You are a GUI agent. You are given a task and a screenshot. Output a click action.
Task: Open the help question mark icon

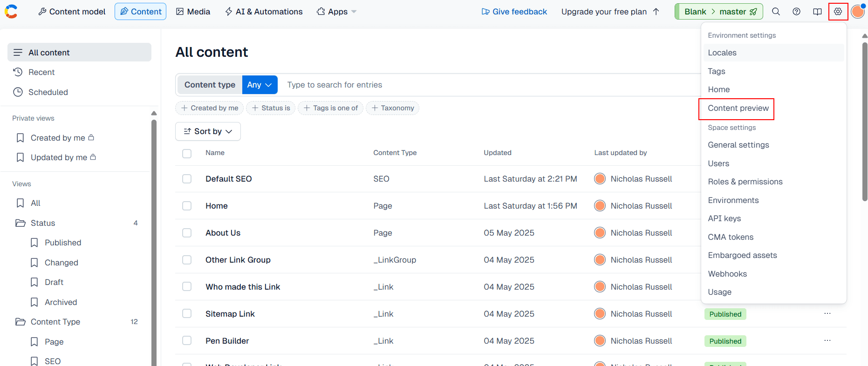[797, 12]
